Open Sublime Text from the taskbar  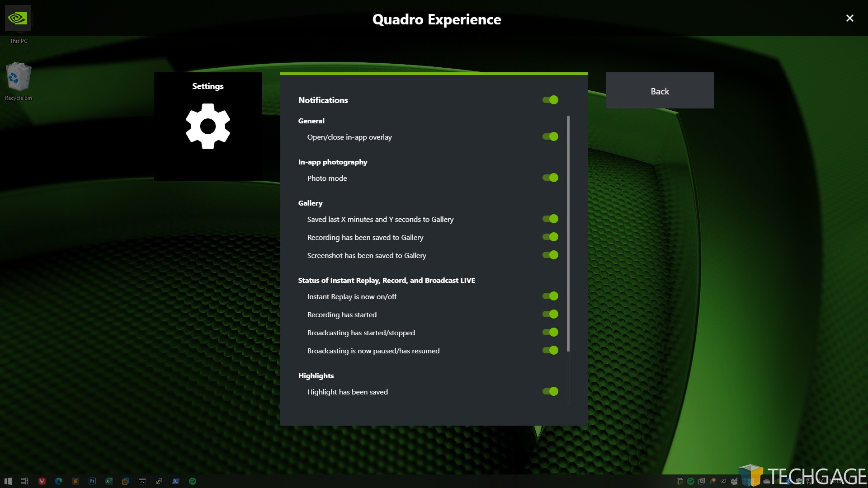coord(75,481)
